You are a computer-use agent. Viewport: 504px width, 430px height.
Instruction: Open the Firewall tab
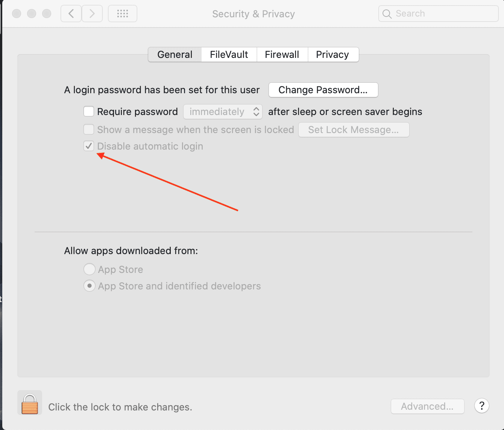point(282,55)
